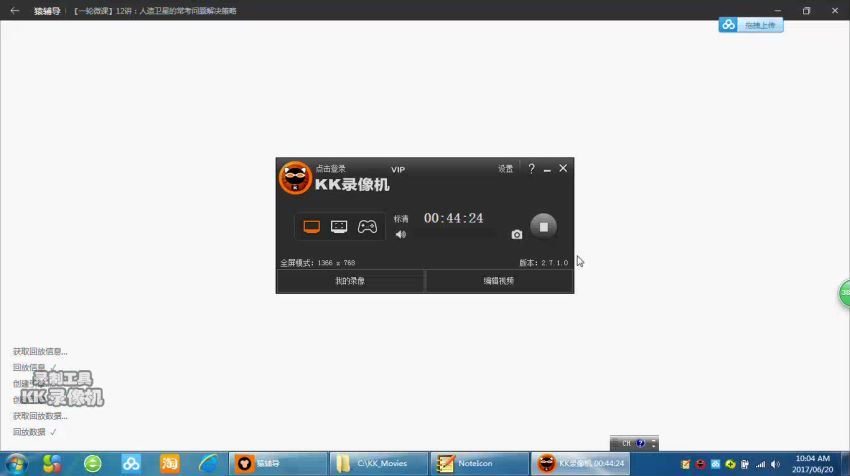Select full-screen recording mode monitor icon
850x476 pixels.
[311, 227]
